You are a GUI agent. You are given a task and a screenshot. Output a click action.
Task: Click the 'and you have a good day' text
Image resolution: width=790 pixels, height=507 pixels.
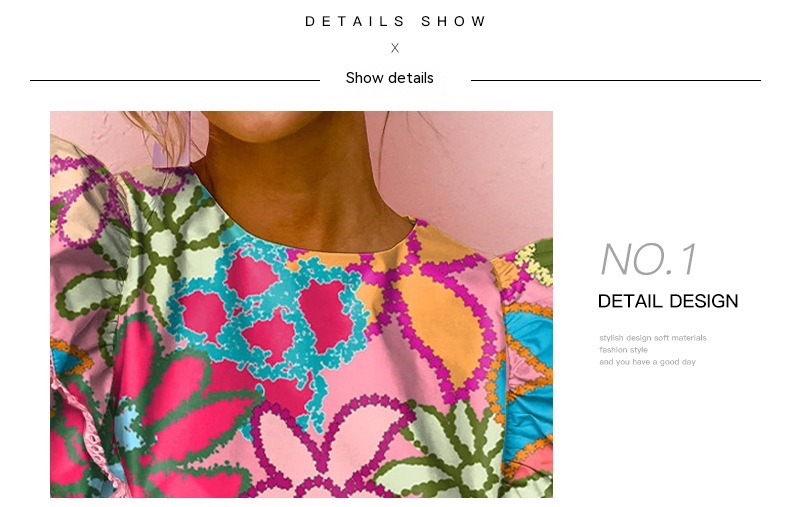point(647,362)
